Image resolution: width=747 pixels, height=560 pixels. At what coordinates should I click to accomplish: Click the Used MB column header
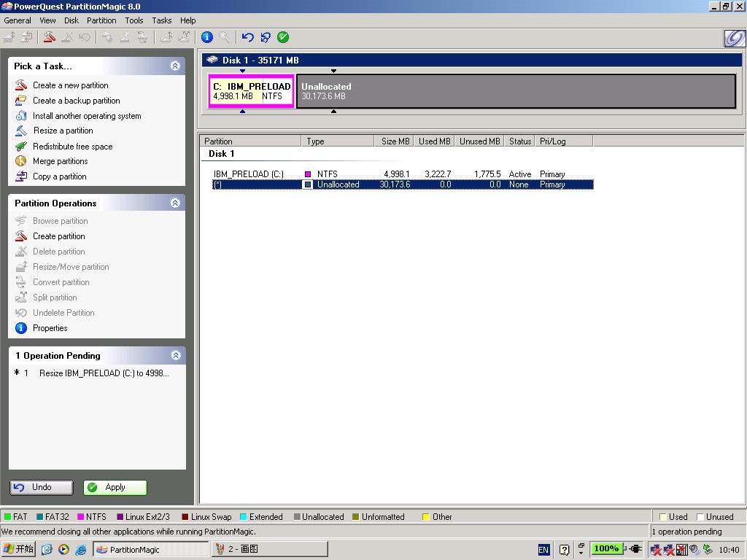pyautogui.click(x=435, y=141)
